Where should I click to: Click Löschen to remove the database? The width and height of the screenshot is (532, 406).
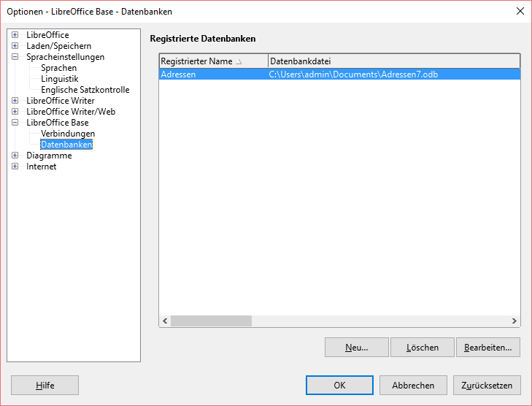423,348
